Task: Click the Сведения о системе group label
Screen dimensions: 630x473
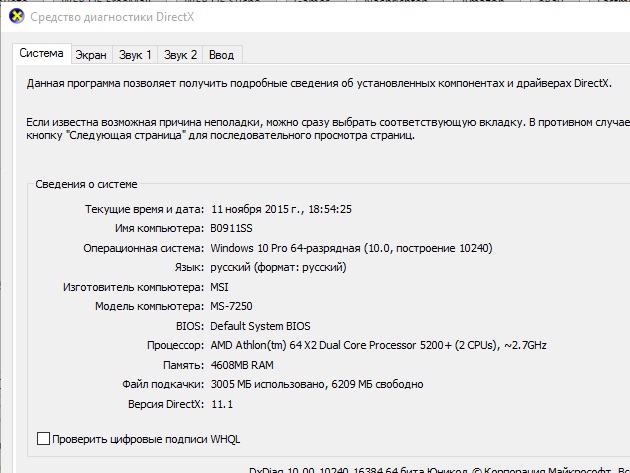Action: [x=86, y=184]
